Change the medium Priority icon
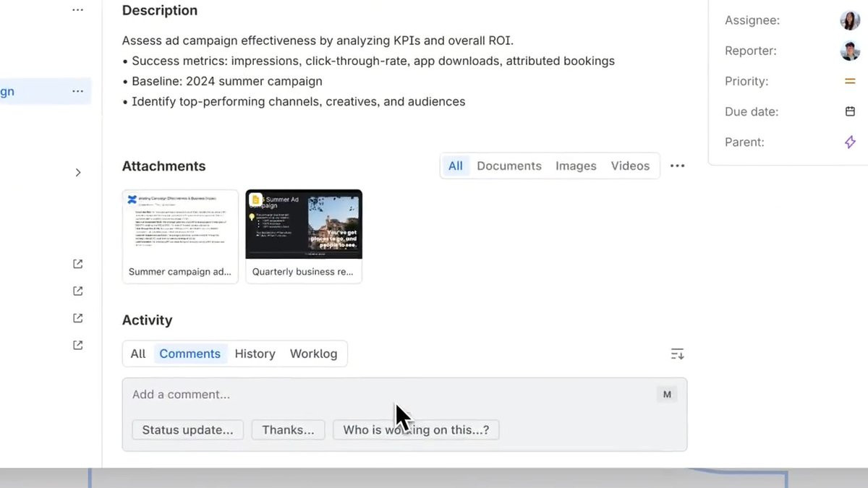This screenshot has height=488, width=868. 850,81
